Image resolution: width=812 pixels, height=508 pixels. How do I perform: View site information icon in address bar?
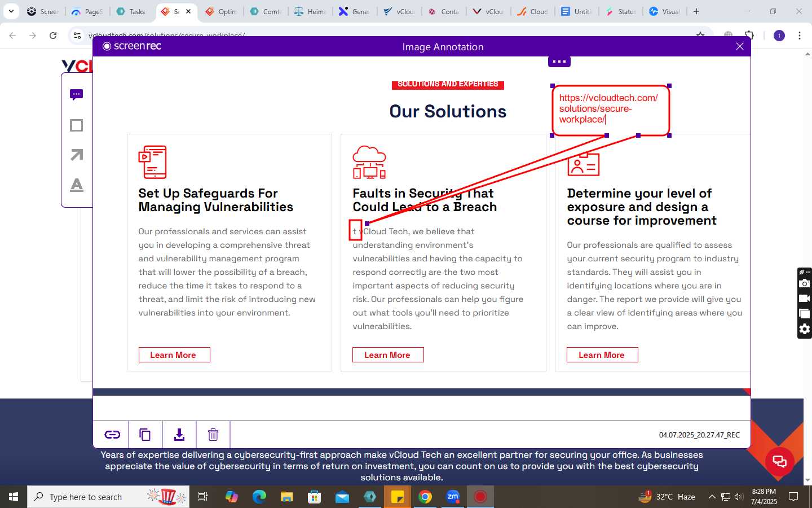pyautogui.click(x=77, y=36)
